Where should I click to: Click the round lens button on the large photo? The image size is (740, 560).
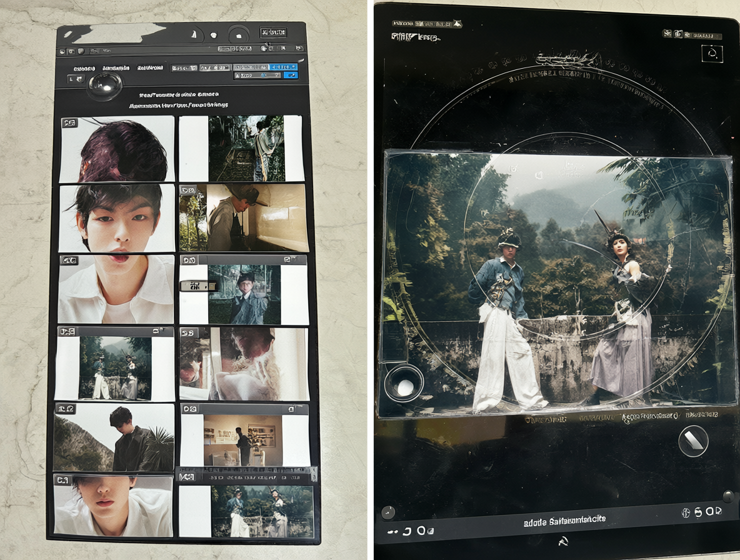click(404, 382)
